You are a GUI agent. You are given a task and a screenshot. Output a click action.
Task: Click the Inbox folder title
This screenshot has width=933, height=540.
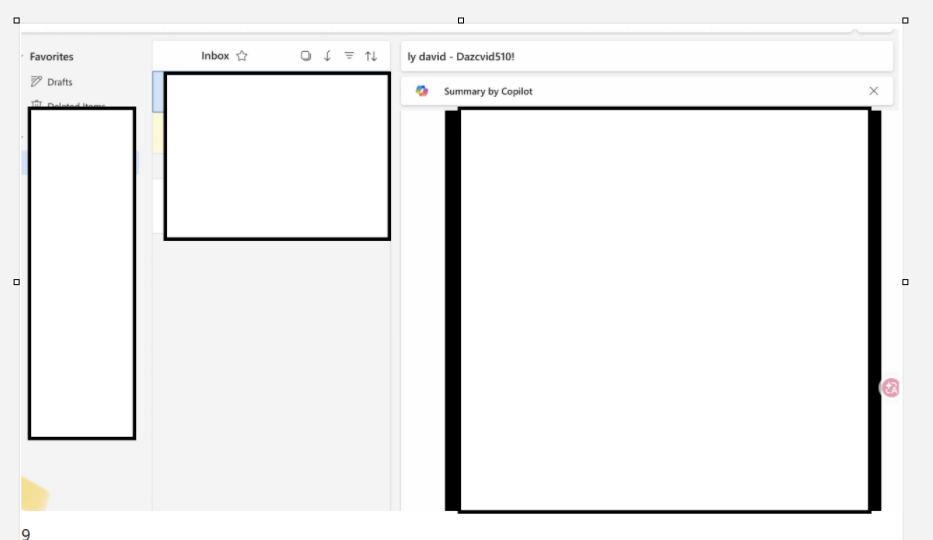tap(215, 56)
